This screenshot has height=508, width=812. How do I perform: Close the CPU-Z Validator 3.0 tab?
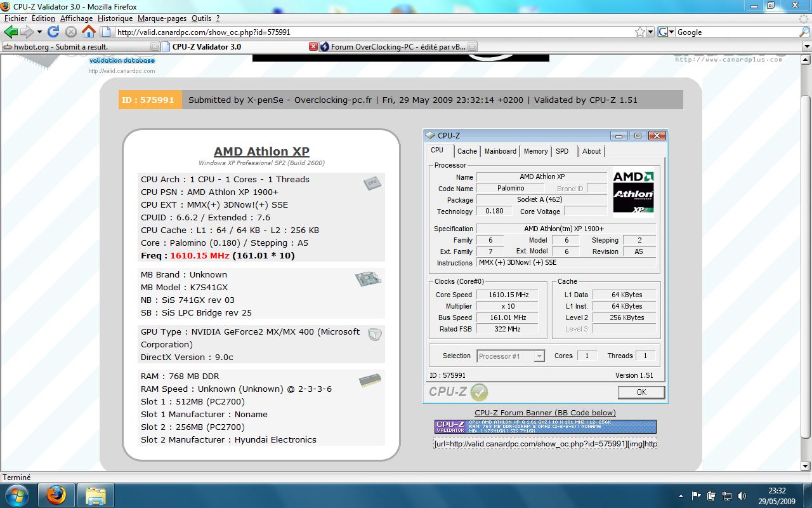tap(313, 46)
